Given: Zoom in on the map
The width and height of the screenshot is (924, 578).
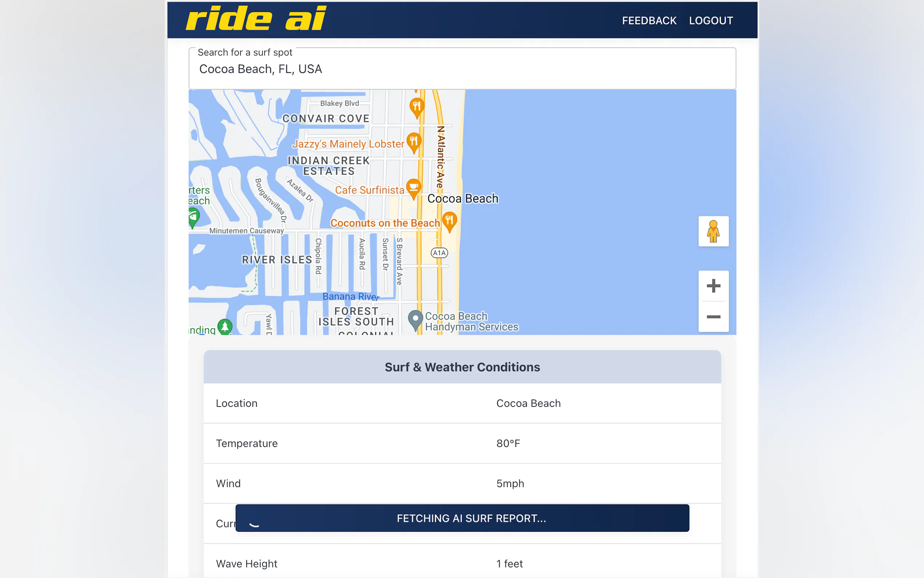Looking at the screenshot, I should (x=713, y=286).
